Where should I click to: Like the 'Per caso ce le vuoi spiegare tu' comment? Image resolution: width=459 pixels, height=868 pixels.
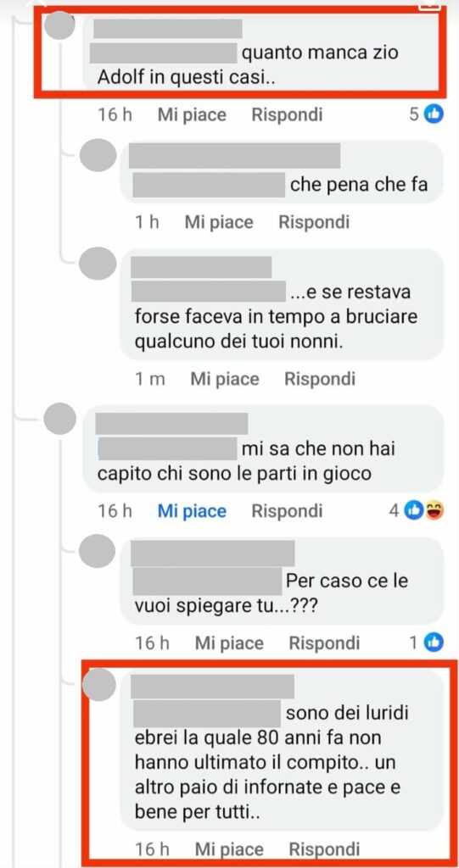tap(229, 643)
